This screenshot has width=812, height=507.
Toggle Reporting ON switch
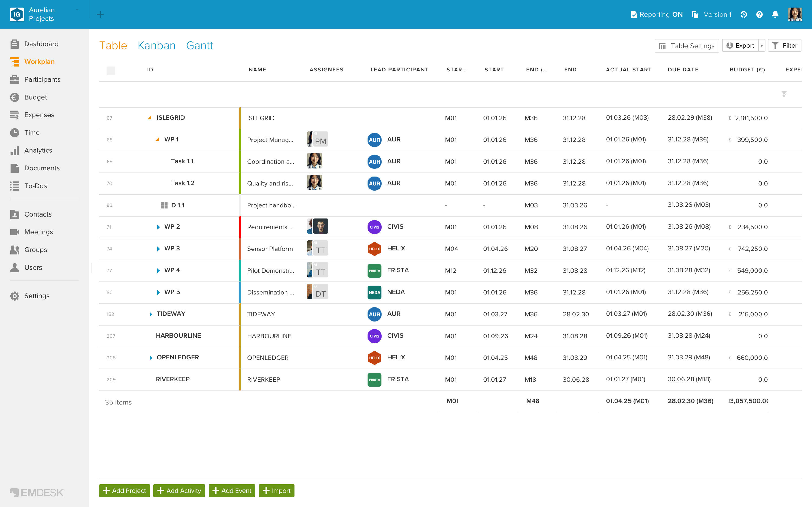pos(657,14)
